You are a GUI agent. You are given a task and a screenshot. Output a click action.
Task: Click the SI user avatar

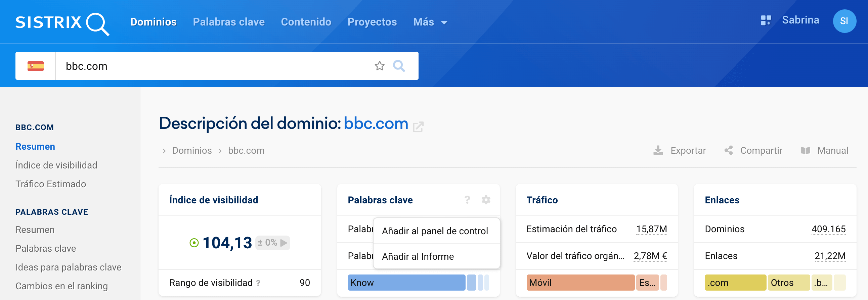(x=844, y=21)
